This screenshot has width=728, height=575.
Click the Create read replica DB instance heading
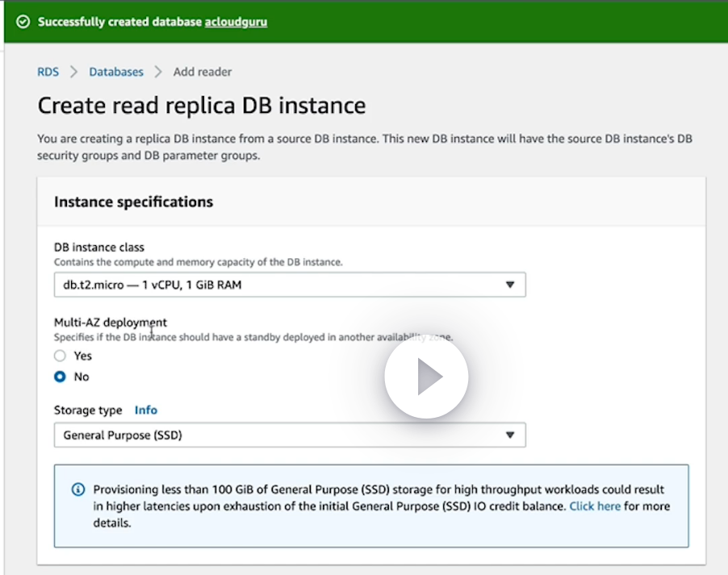[x=202, y=106]
